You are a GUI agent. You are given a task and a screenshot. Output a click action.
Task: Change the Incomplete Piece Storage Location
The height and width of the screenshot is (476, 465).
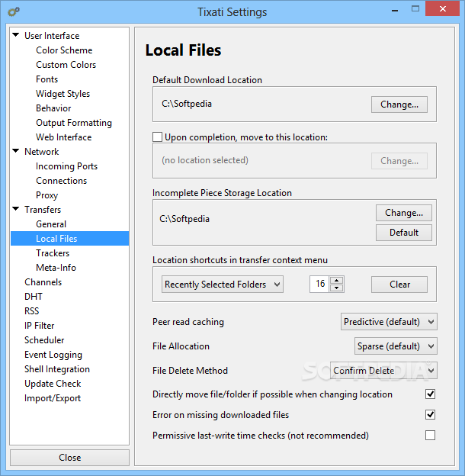[x=404, y=213]
